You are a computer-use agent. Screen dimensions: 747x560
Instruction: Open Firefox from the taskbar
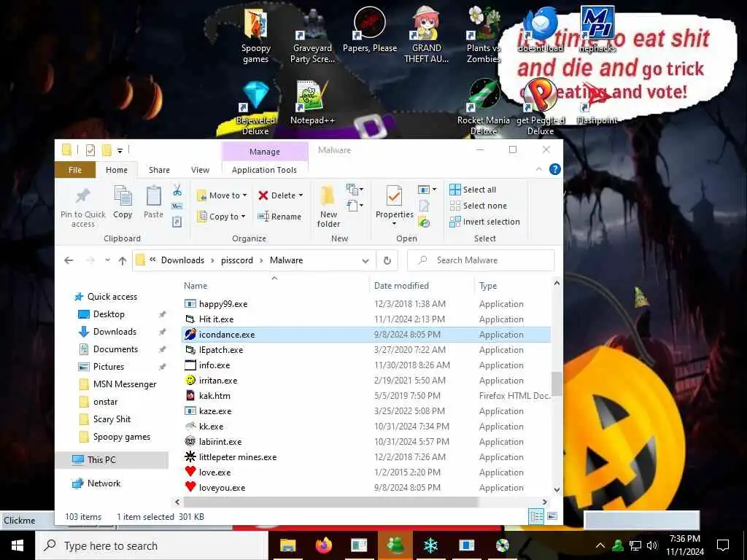[x=324, y=545]
